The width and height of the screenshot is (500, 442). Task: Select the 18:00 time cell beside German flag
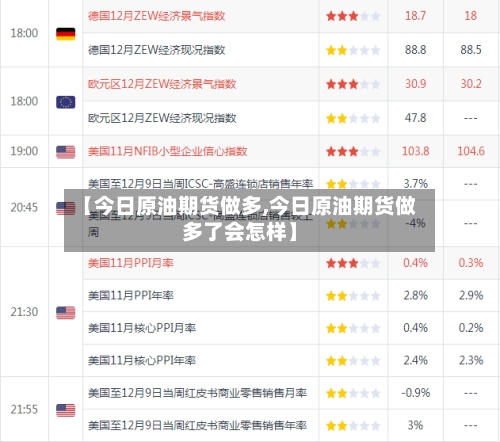click(24, 33)
